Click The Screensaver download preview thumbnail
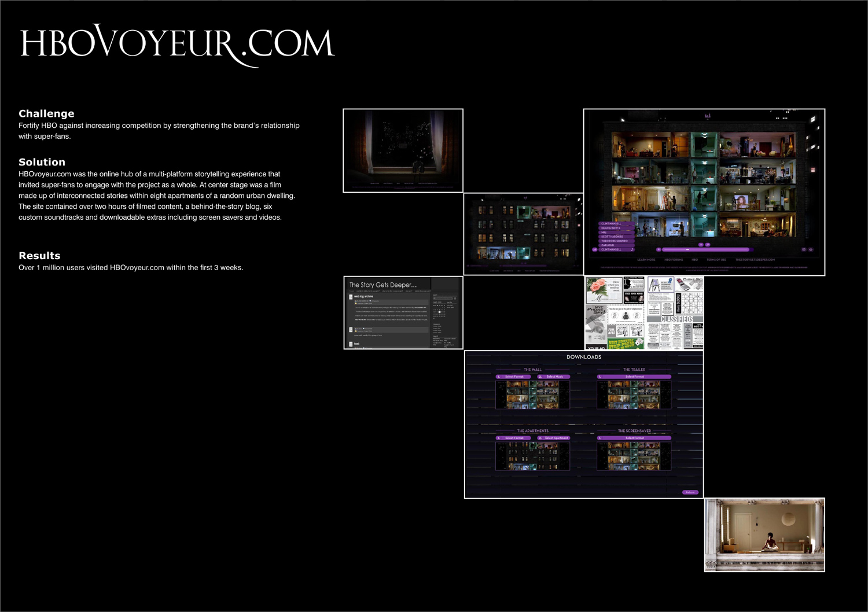Viewport: 868px width, 612px height. tap(634, 456)
